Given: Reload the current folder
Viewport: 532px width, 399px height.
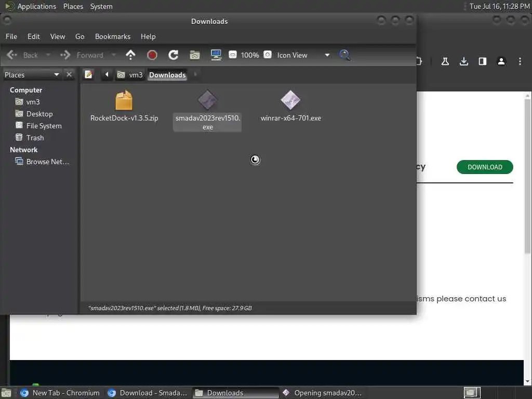Looking at the screenshot, I should (174, 55).
